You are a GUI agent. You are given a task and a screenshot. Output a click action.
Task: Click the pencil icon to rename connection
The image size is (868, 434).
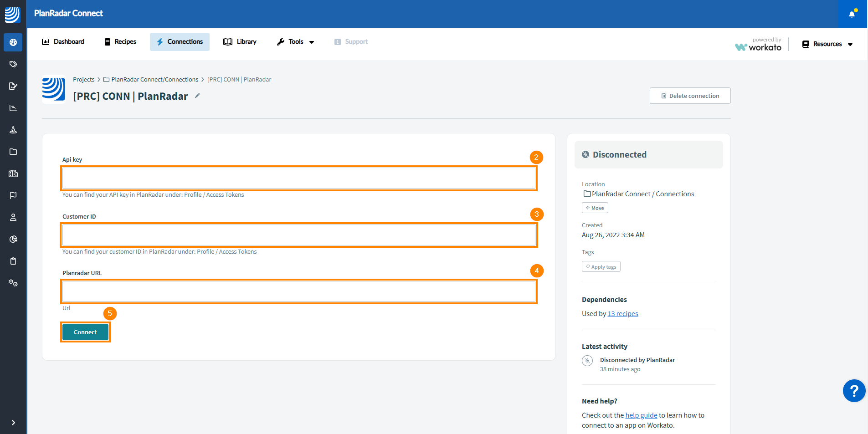point(197,96)
